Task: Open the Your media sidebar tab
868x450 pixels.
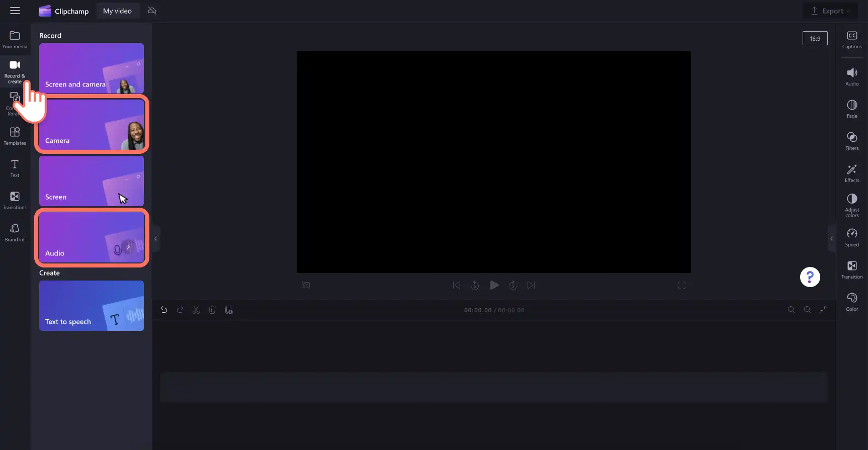Action: click(15, 40)
